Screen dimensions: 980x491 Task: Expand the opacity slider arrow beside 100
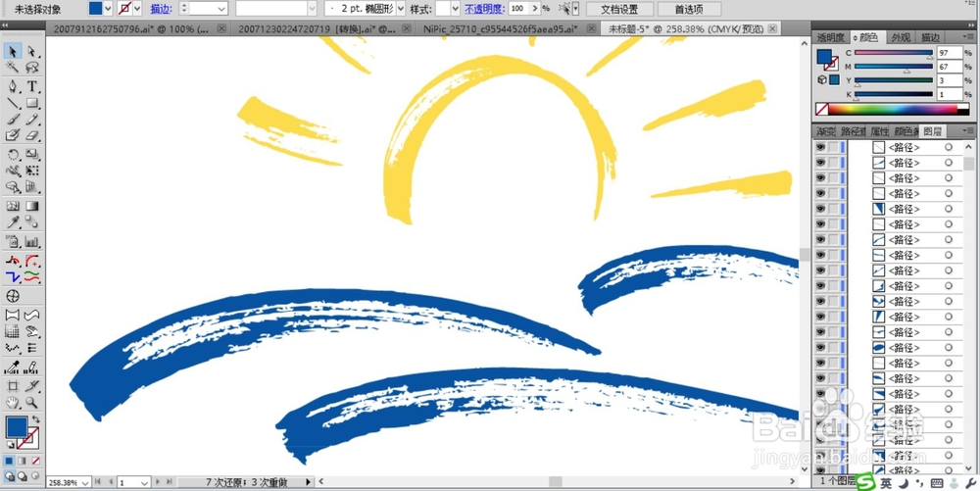[534, 9]
